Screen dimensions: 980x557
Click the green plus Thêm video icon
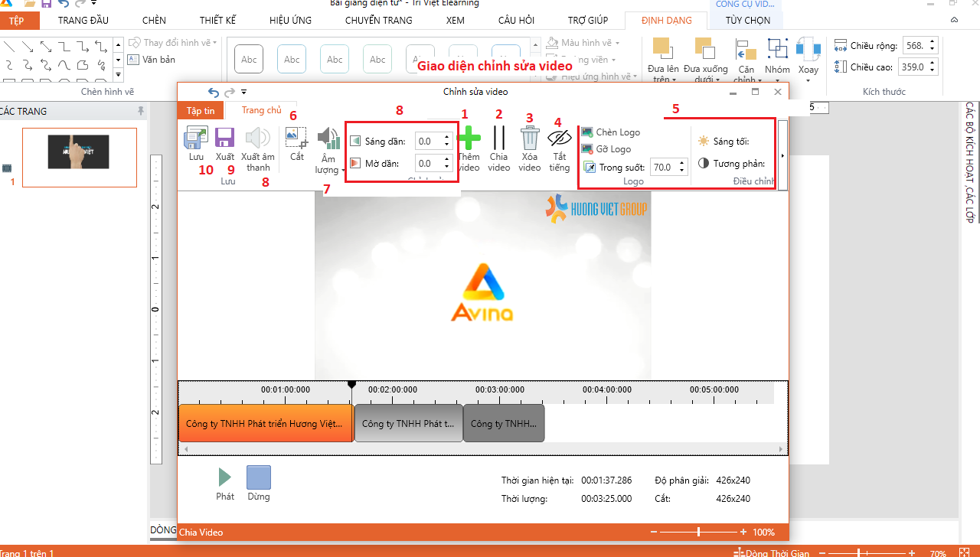coord(469,138)
